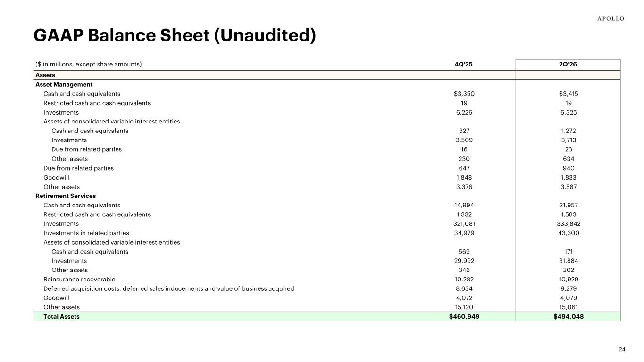
Task: Click the 321,081 investments value
Action: click(464, 224)
